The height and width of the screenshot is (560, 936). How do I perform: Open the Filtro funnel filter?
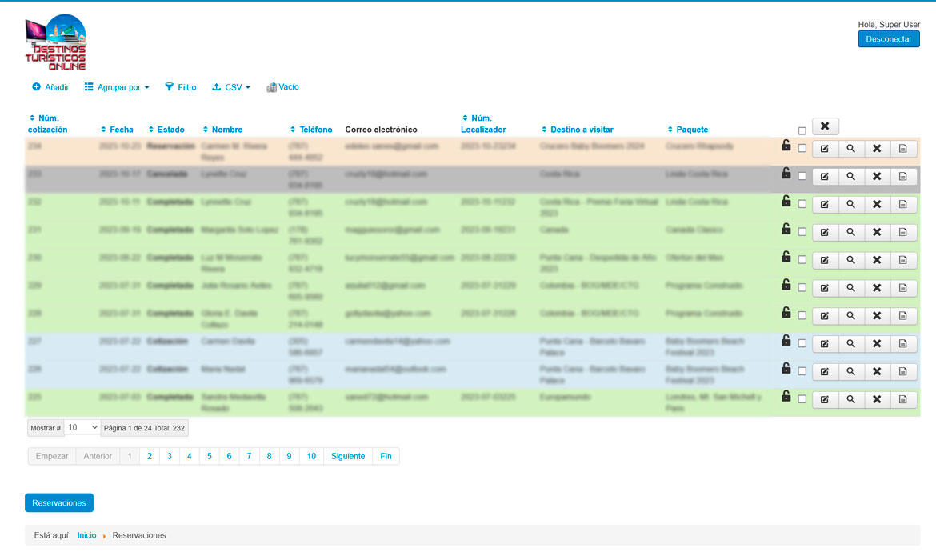181,87
